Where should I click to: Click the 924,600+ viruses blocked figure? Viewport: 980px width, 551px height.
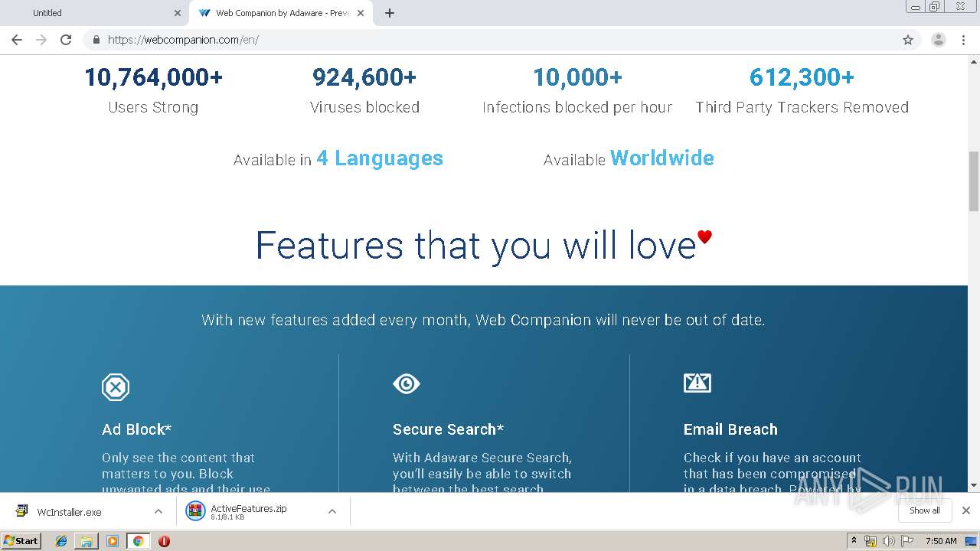364,77
